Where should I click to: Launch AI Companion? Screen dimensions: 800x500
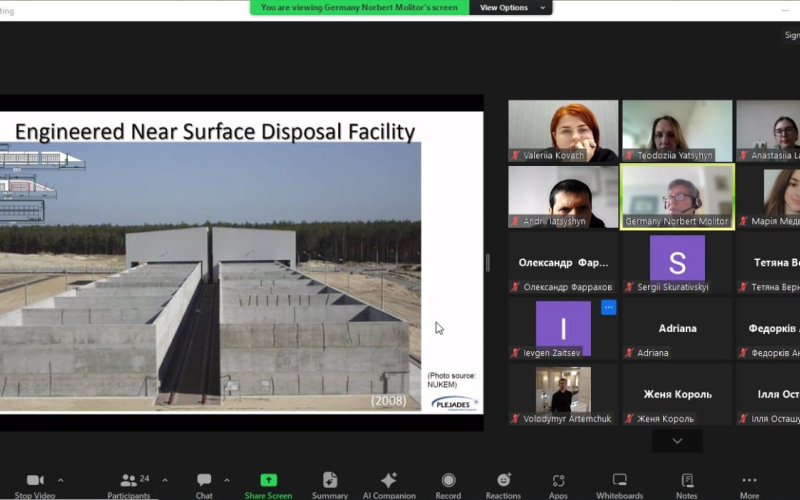click(389, 486)
